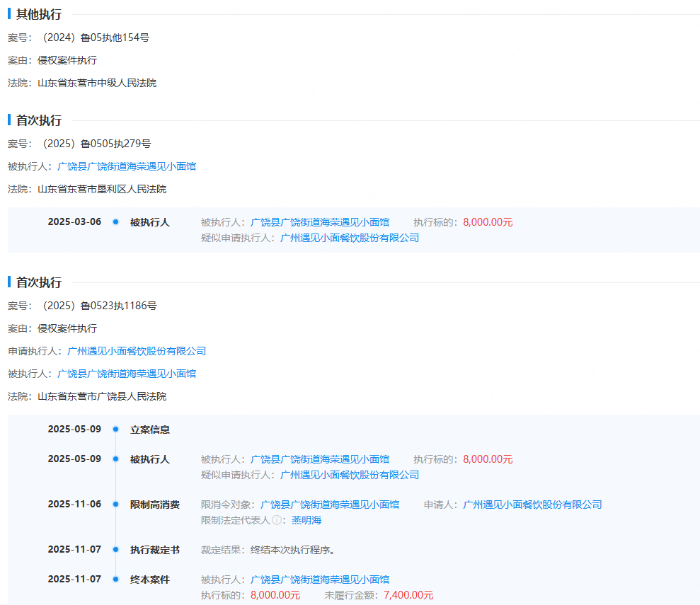Viewport: 700px width, 605px height.
Task: Click the 限制高消费 label
Action: (x=155, y=505)
